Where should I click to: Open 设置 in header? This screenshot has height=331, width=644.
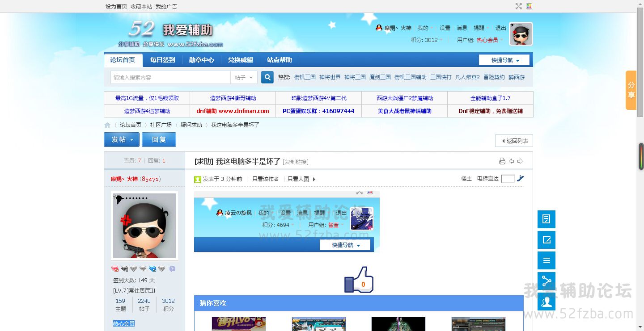445,28
